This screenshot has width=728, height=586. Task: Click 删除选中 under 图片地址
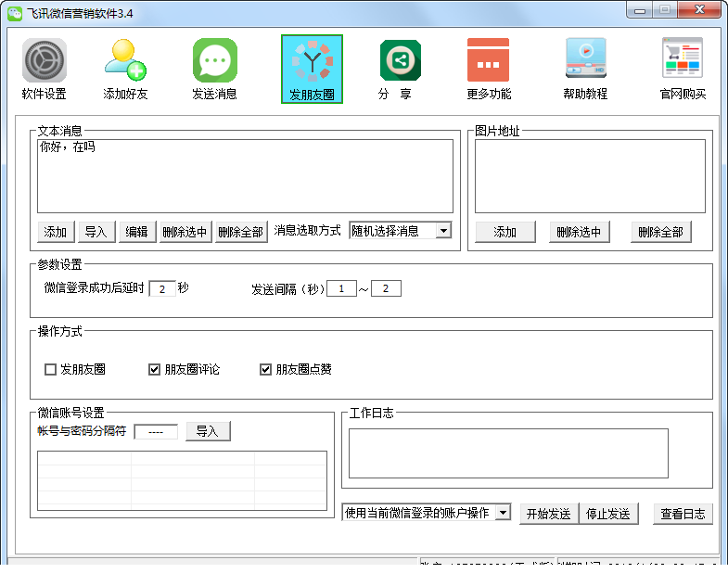(580, 232)
